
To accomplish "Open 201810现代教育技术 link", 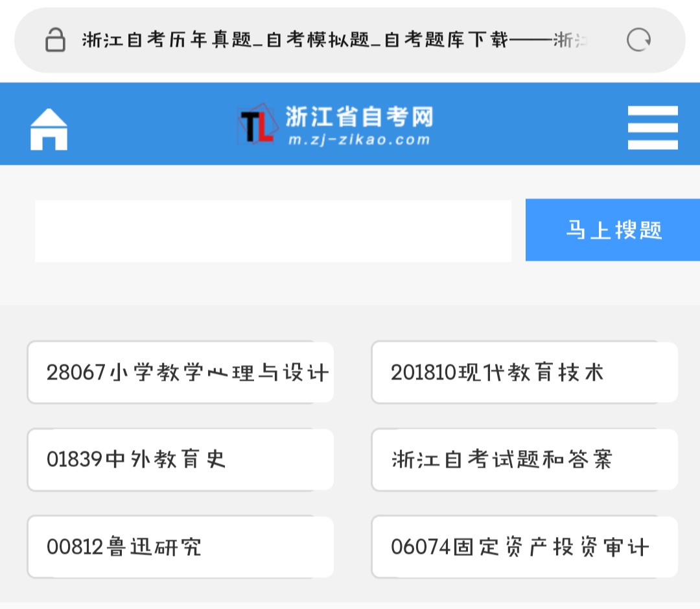I will point(524,372).
